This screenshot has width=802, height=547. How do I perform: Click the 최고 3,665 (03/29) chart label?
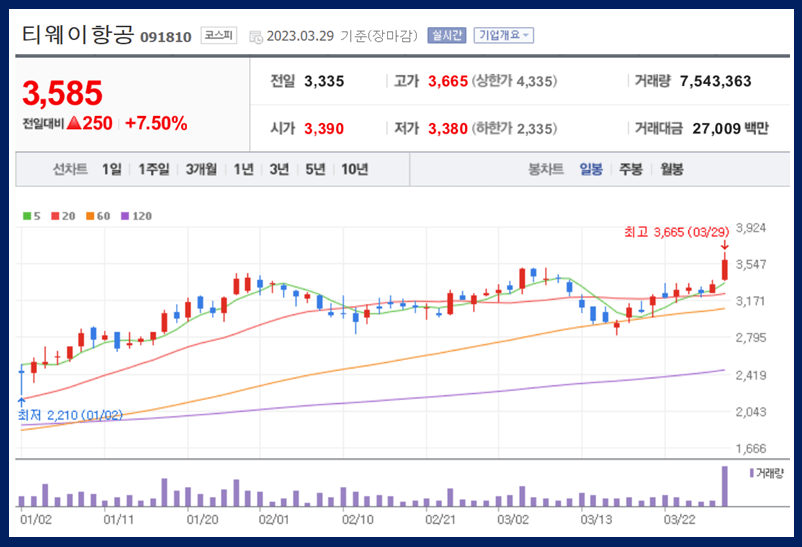click(x=676, y=232)
